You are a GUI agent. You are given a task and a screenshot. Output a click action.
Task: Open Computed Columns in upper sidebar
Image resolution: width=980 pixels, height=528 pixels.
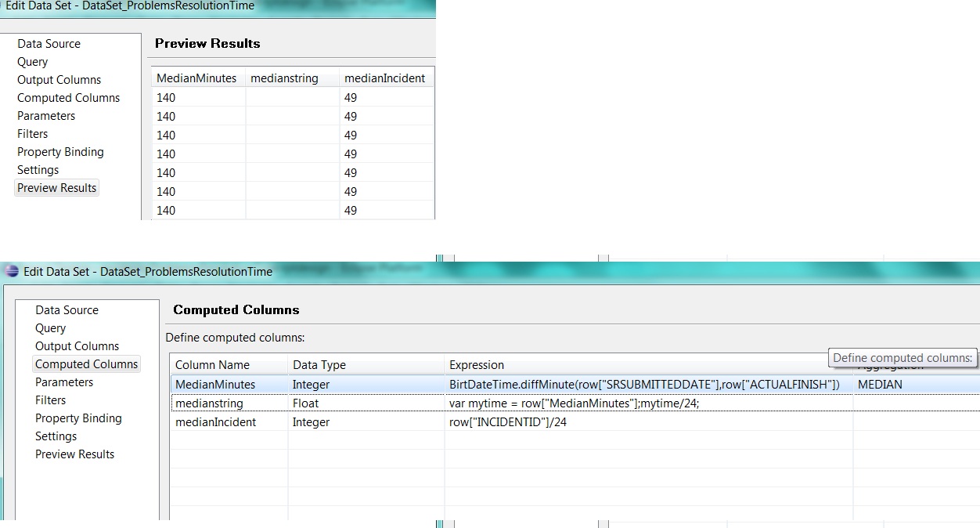click(68, 98)
